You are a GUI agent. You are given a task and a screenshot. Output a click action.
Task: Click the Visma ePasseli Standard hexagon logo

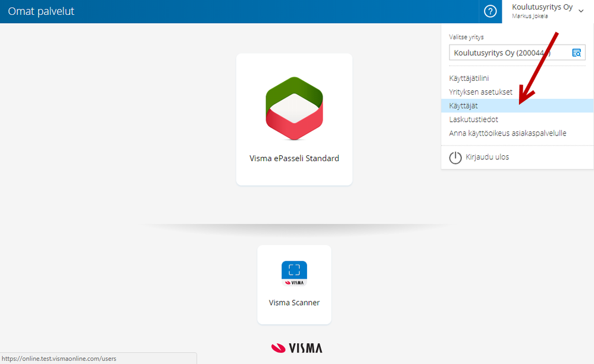point(295,109)
